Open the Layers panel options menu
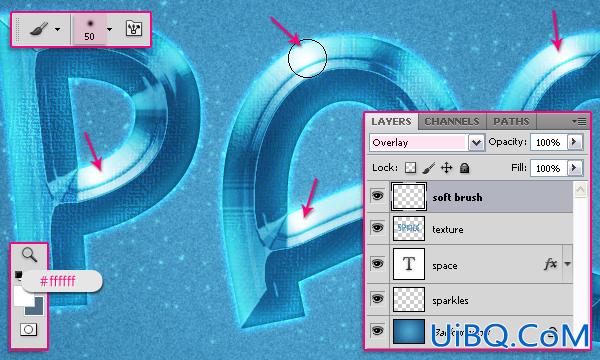The width and height of the screenshot is (600, 360). (579, 122)
